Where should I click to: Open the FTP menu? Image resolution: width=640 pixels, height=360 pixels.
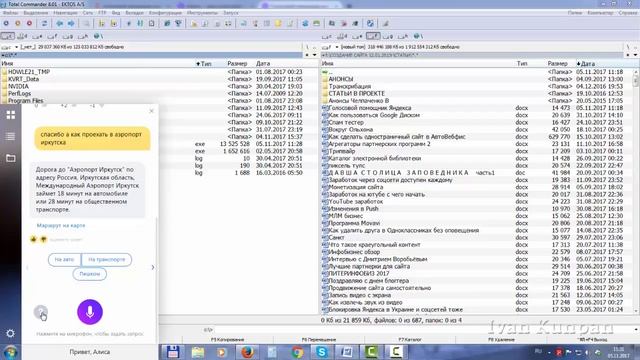(102, 13)
